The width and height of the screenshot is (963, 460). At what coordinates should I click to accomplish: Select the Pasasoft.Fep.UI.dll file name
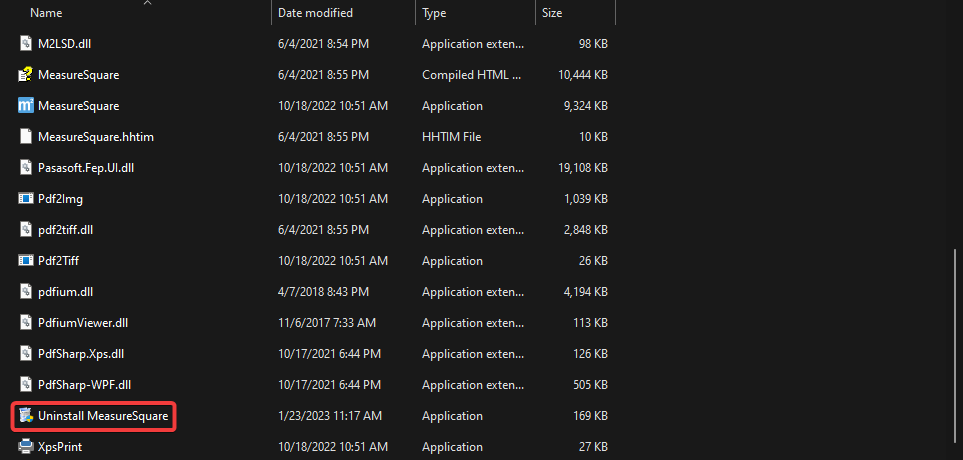click(86, 168)
